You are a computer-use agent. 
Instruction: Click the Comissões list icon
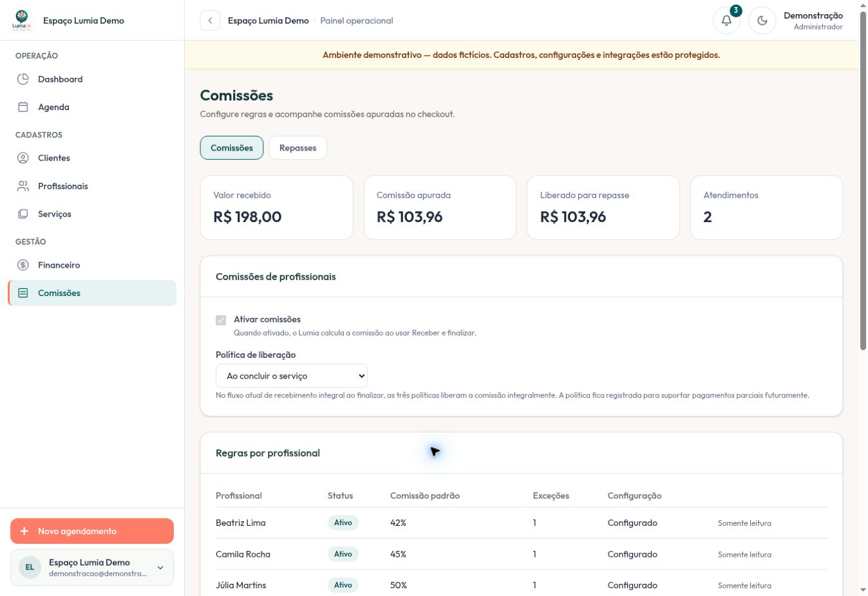(23, 293)
